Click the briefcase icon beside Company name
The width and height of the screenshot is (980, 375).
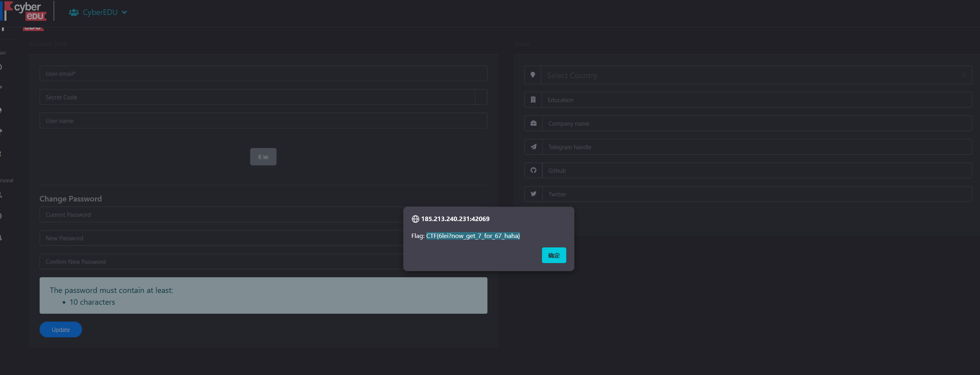tap(533, 123)
